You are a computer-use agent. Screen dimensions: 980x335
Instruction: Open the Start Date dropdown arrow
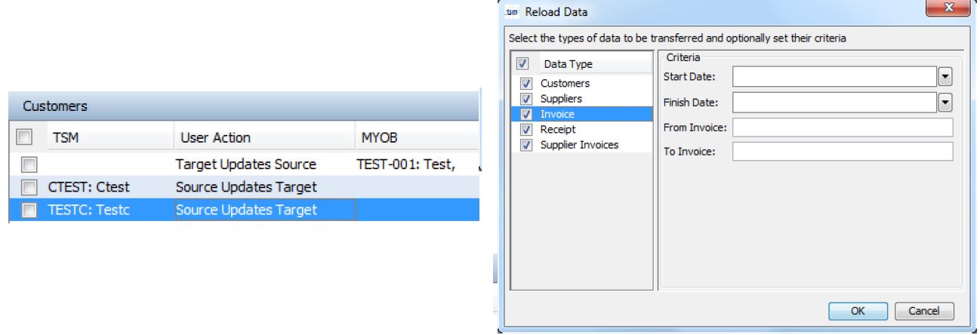(944, 77)
